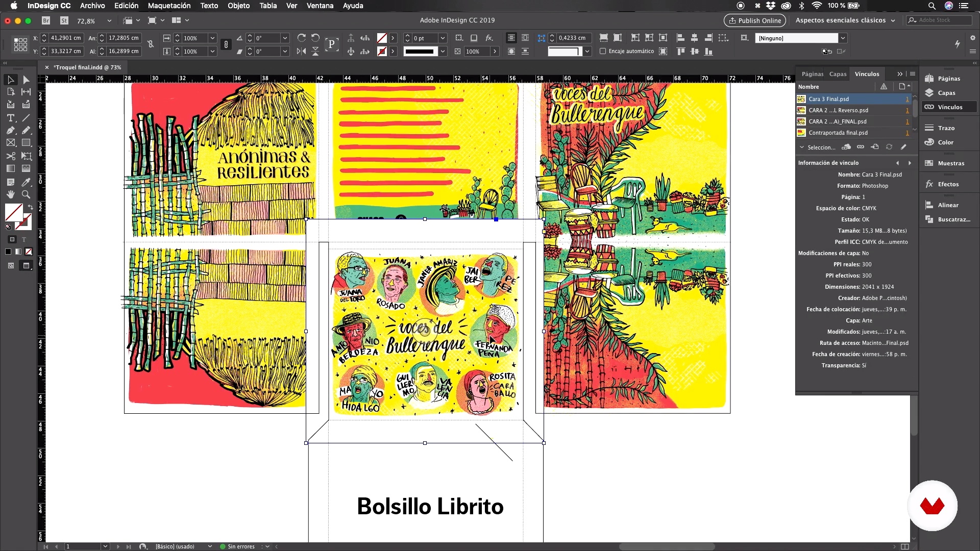Expand the rotation angle dropdown
Viewport: 980px width, 551px height.
coord(285,38)
